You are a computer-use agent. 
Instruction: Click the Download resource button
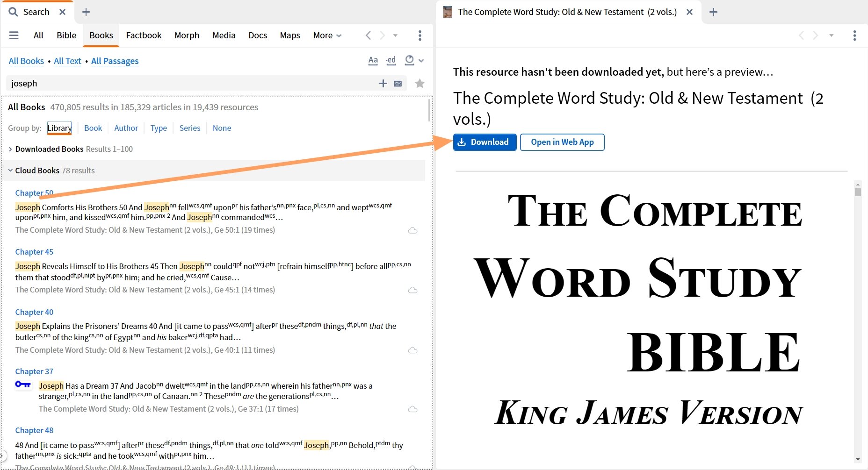pyautogui.click(x=485, y=142)
